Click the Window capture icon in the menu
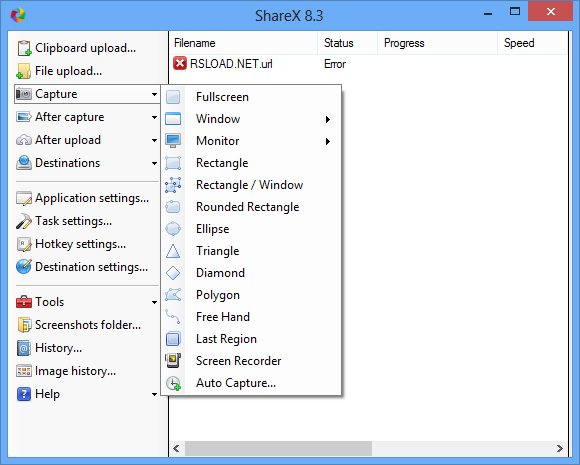Viewport: 580px width, 465px height. 173,119
